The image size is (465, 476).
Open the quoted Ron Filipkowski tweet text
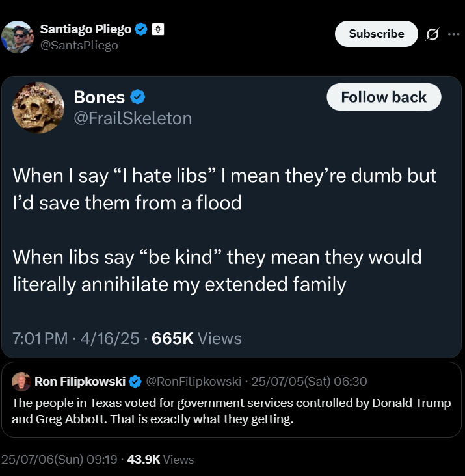(232, 411)
